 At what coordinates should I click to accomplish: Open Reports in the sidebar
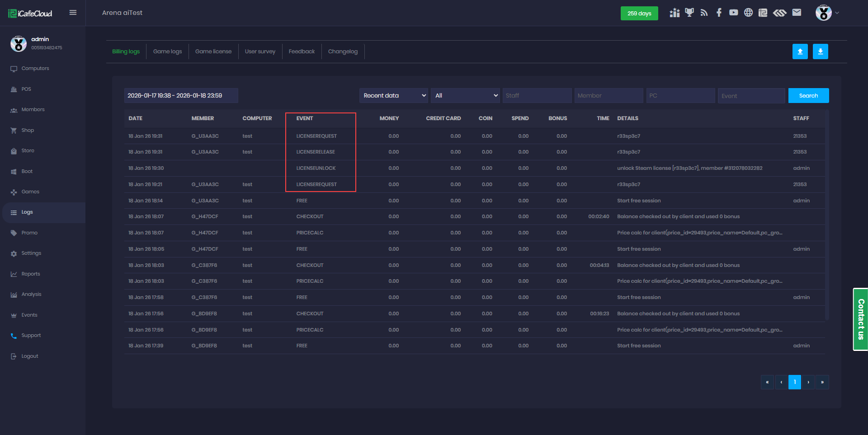pyautogui.click(x=31, y=274)
